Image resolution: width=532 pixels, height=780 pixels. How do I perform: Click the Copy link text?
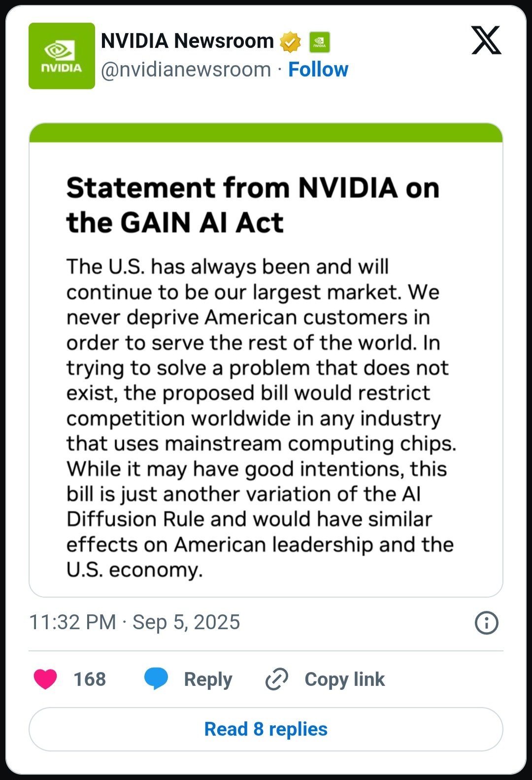pyautogui.click(x=345, y=679)
